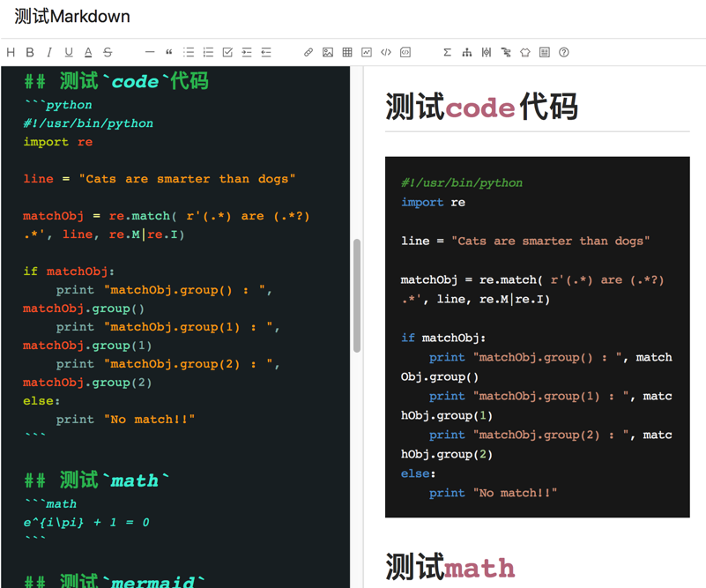
Task: Click 'import re' in preview code block
Action: point(433,202)
